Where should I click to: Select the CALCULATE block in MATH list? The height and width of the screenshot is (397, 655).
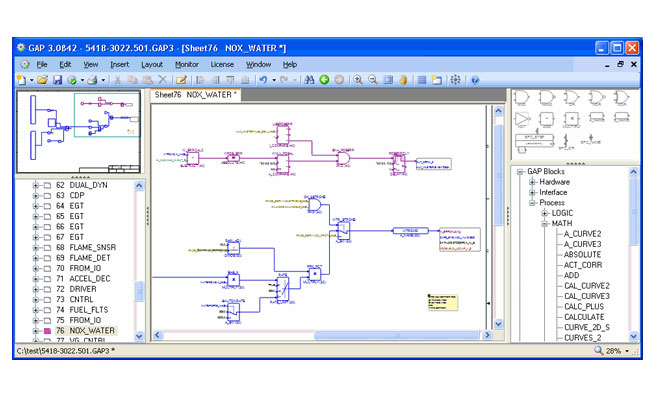(x=584, y=317)
